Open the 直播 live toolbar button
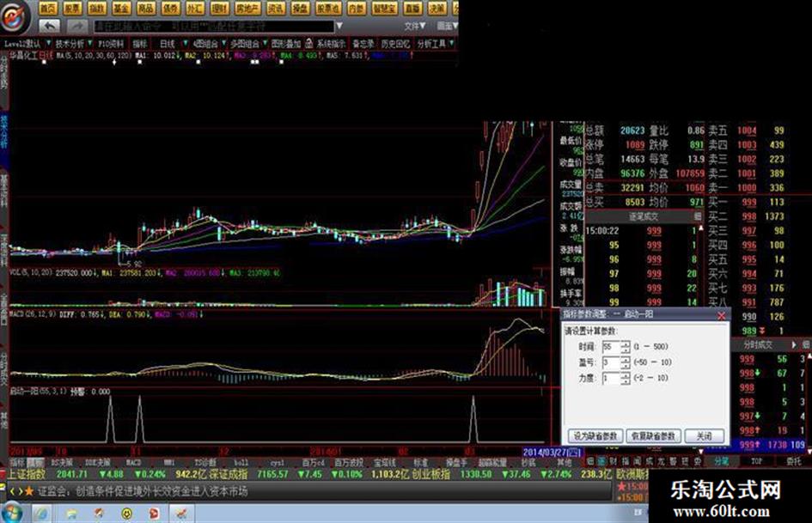 point(412,8)
